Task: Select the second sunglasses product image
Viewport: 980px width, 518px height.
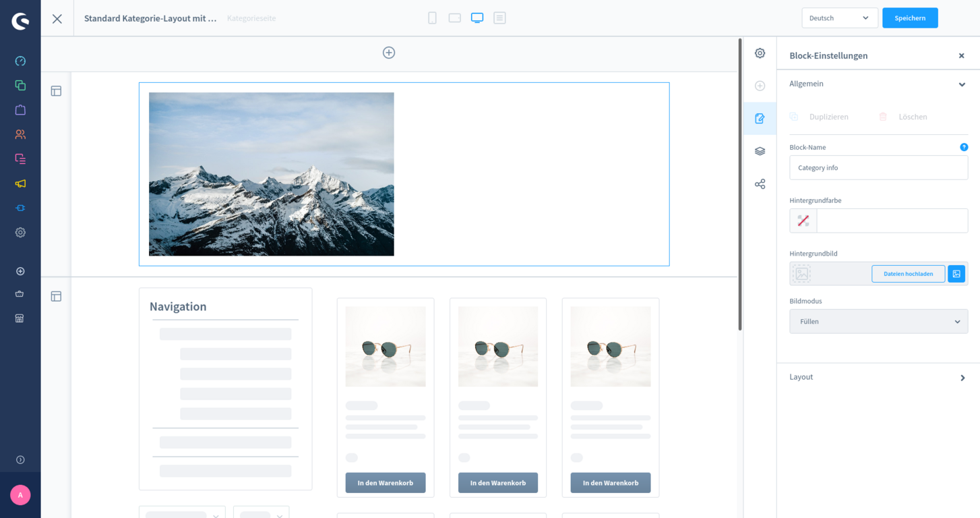Action: pyautogui.click(x=498, y=347)
